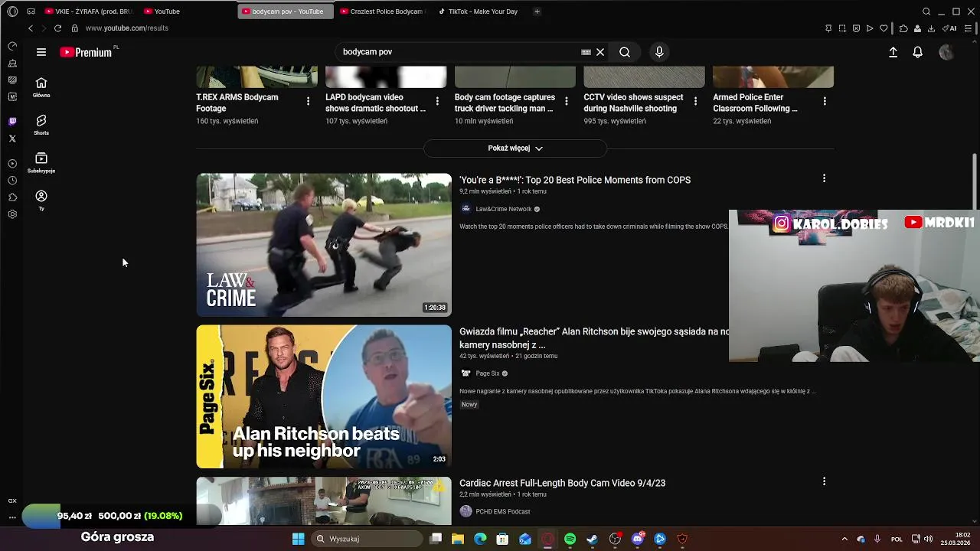Viewport: 980px width, 551px height.
Task: Open the Opera menu logo
Action: (12, 11)
